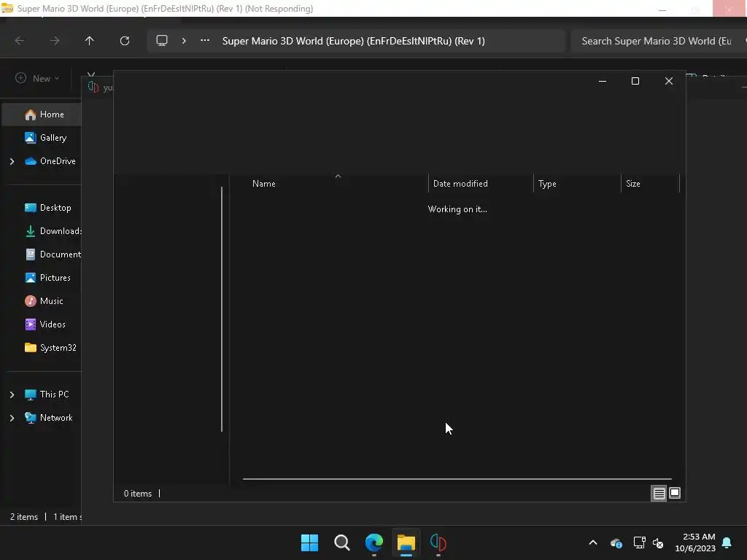Show hidden path ellipsis in address bar
Screen dimensions: 747x560
(x=205, y=41)
